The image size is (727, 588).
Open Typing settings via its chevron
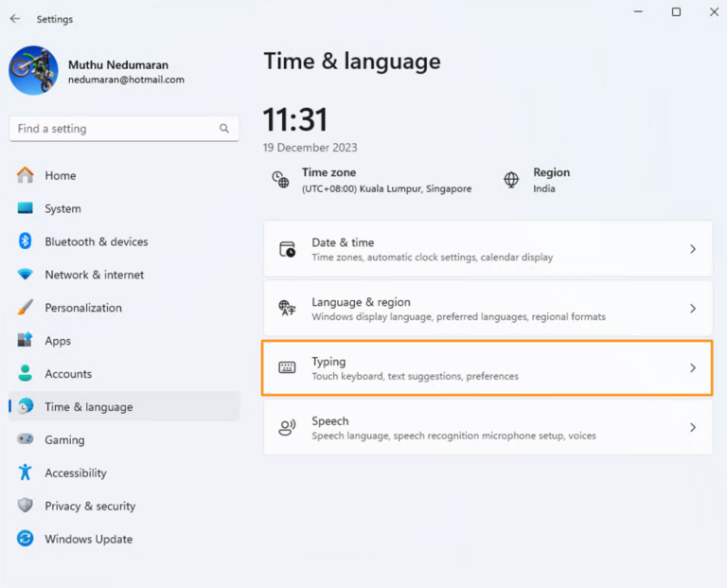click(x=693, y=368)
